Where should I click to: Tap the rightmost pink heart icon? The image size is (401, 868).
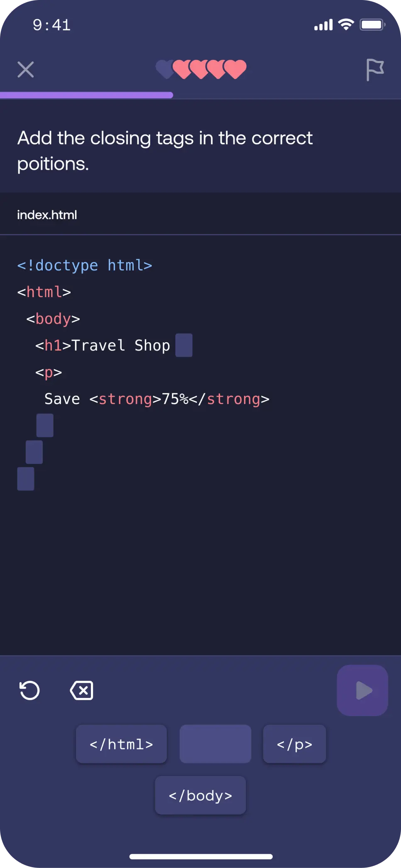point(236,69)
